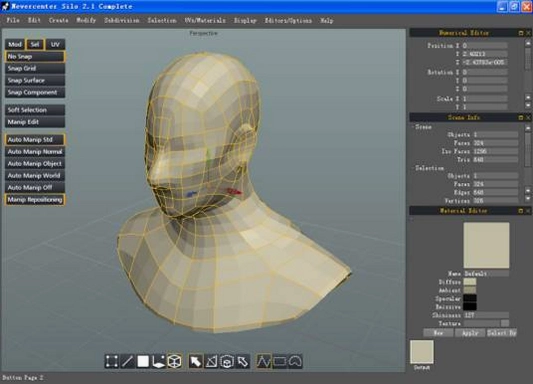
Task: Select object mode cube icon
Action: click(174, 361)
